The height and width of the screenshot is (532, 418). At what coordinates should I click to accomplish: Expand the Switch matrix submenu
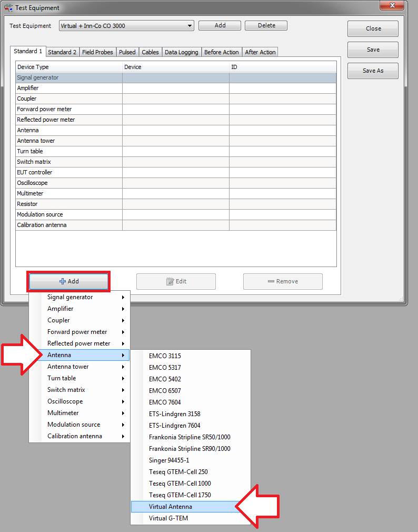tap(79, 390)
